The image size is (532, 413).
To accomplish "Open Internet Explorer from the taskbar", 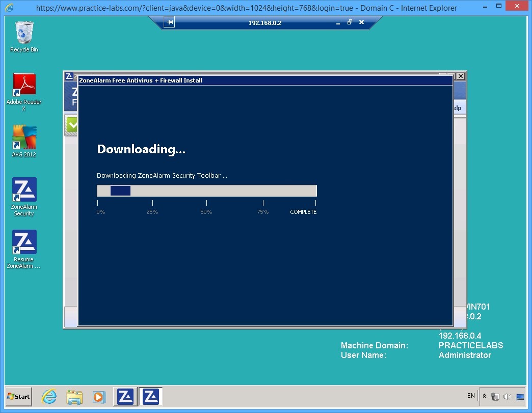I will point(49,396).
